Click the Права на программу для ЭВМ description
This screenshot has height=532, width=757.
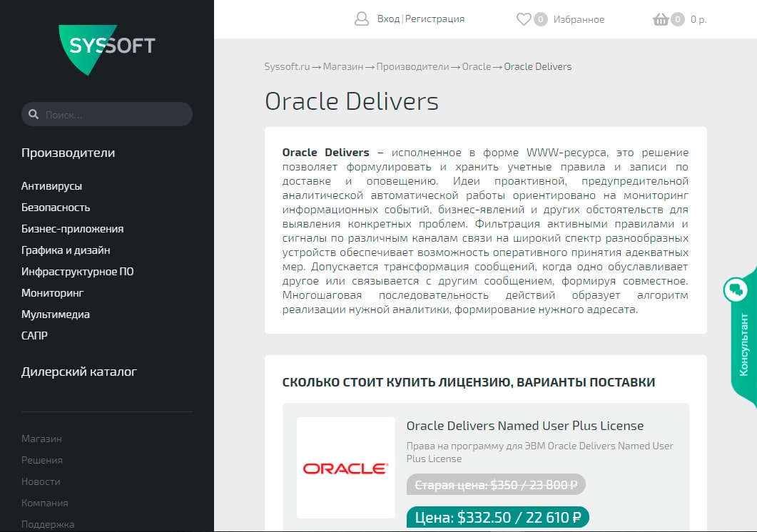[x=540, y=452]
